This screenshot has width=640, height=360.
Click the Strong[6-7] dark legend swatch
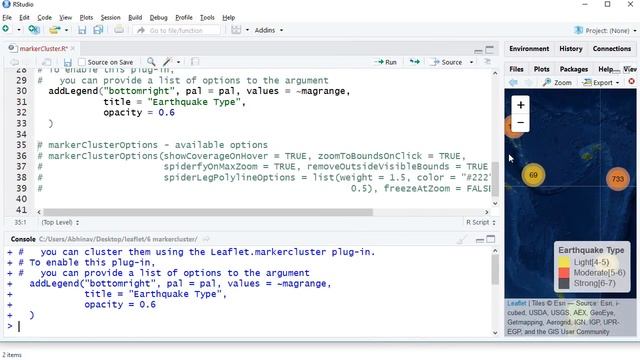click(564, 283)
